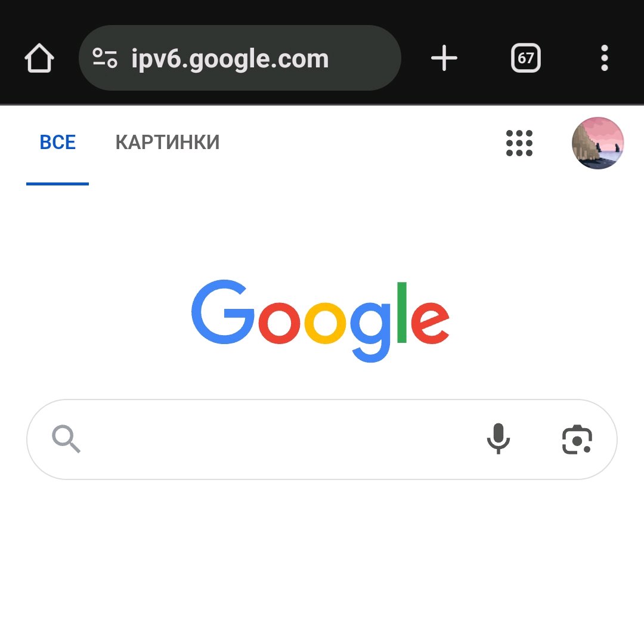Switch to the КАРТИНКИ tab
This screenshot has width=644, height=644.
[167, 143]
